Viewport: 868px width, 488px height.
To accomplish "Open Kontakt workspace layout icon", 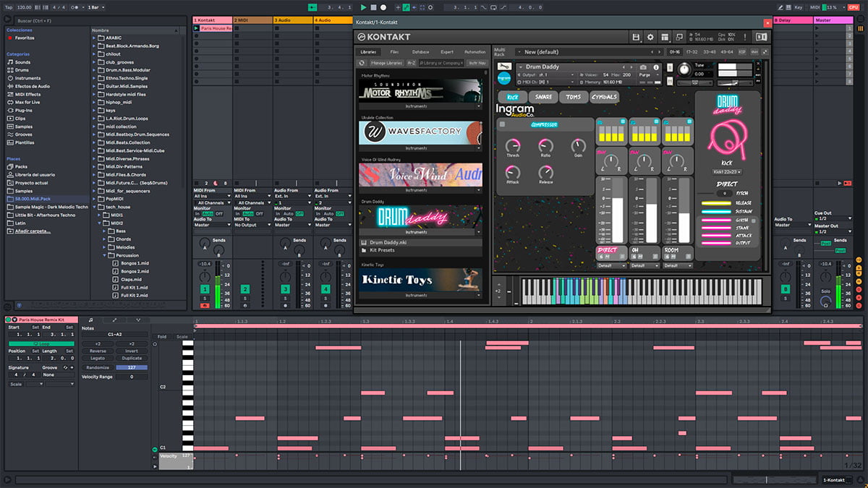I will coord(665,37).
